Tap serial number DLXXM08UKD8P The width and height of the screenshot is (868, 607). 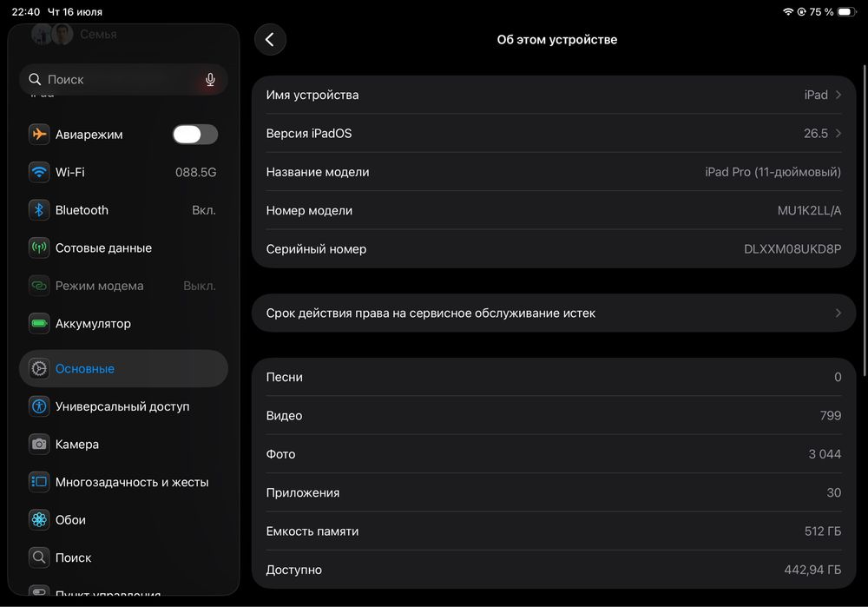792,248
